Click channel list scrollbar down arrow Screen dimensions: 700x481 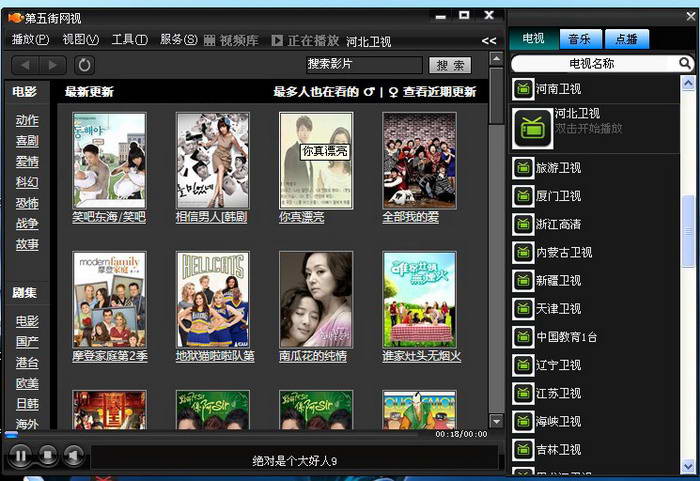[x=688, y=466]
